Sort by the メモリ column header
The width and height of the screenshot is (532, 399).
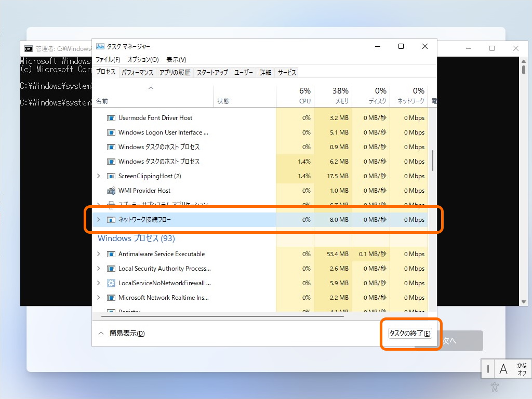click(x=333, y=96)
